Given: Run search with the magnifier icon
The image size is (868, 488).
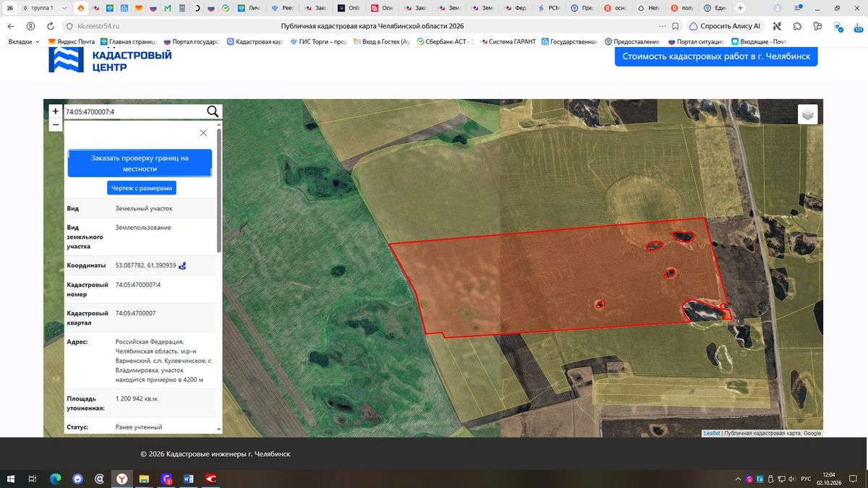Looking at the screenshot, I should (x=213, y=111).
